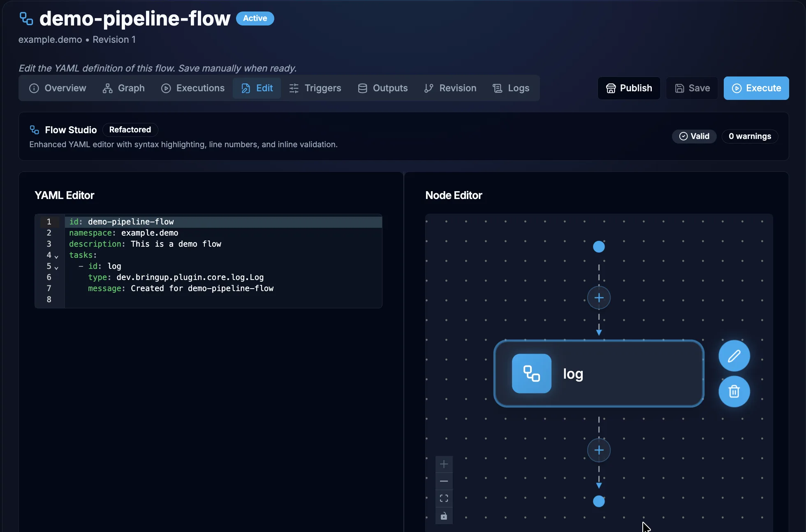Click the Refactored badge
The height and width of the screenshot is (532, 806).
[x=130, y=130]
